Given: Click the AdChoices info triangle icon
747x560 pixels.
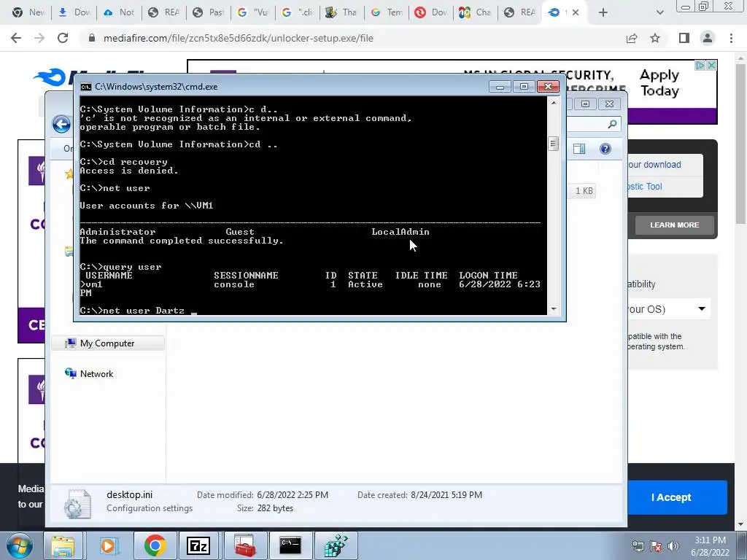Looking at the screenshot, I should click(700, 65).
